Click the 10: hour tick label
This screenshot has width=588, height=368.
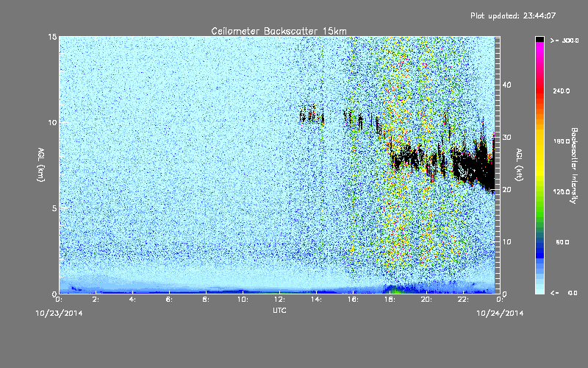[x=243, y=300]
